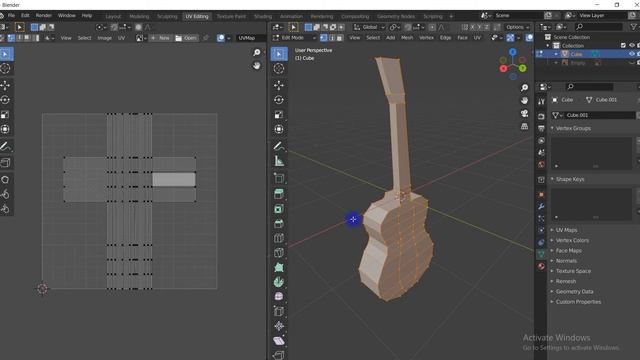The width and height of the screenshot is (640, 360).
Task: Click the Open image button
Action: (x=186, y=38)
